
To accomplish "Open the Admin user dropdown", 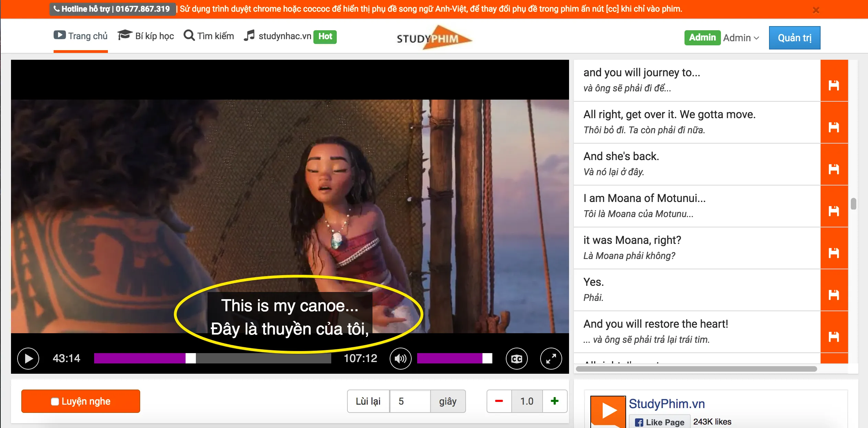I will point(741,38).
